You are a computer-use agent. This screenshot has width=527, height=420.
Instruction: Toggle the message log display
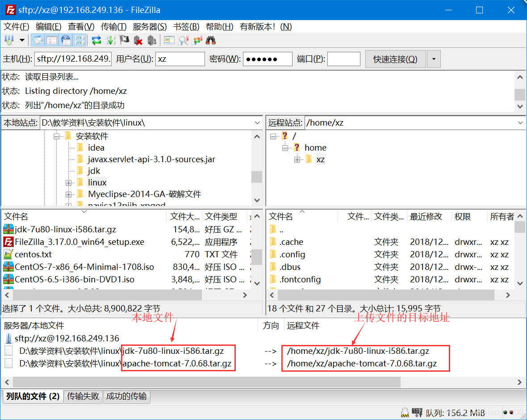pyautogui.click(x=38, y=40)
